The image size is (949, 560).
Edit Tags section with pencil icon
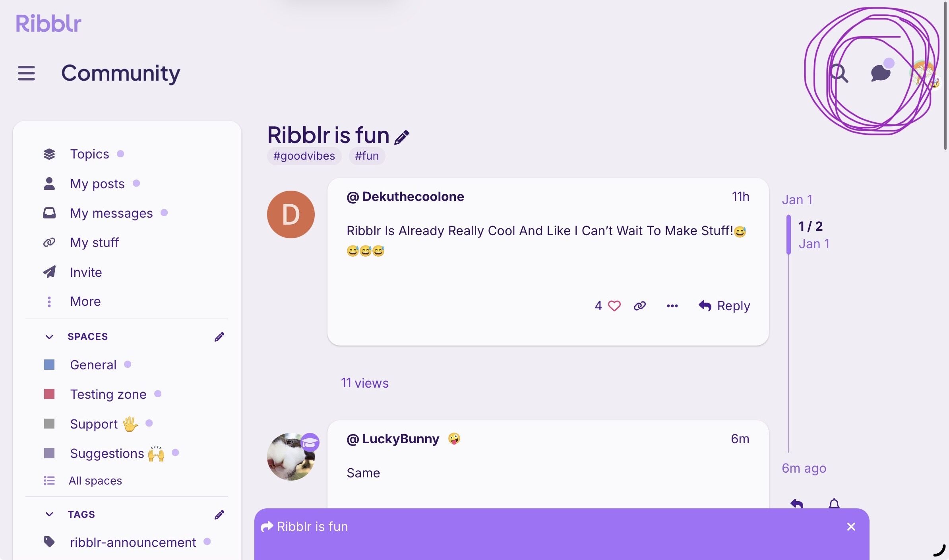point(219,515)
